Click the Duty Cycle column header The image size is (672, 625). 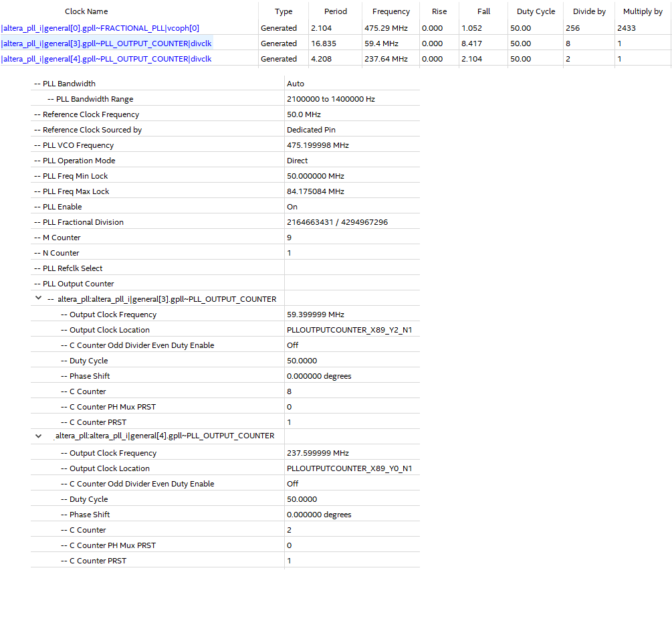click(535, 11)
